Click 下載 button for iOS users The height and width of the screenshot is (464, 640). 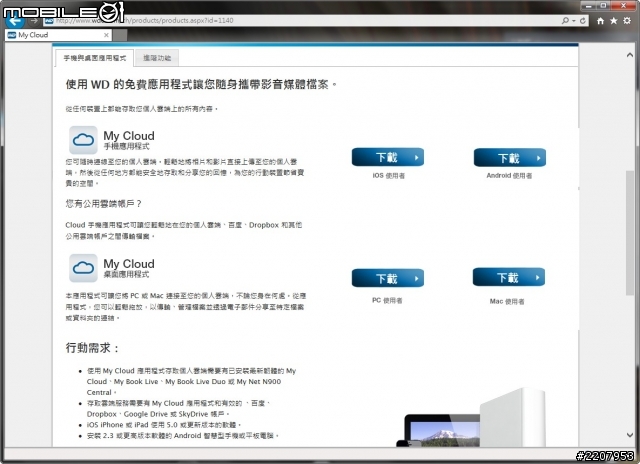[x=388, y=157]
